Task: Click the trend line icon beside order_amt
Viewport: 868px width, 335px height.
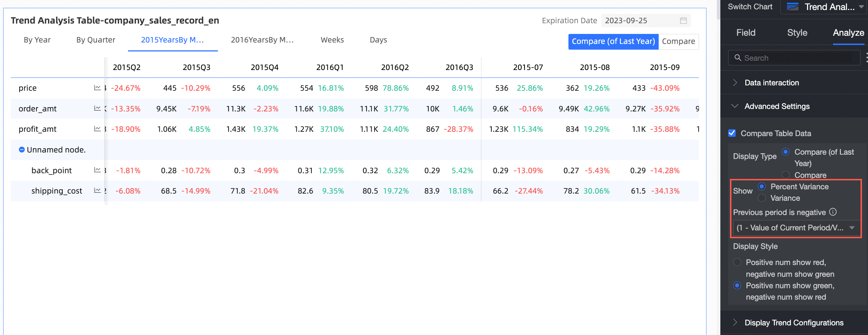Action: tap(97, 108)
